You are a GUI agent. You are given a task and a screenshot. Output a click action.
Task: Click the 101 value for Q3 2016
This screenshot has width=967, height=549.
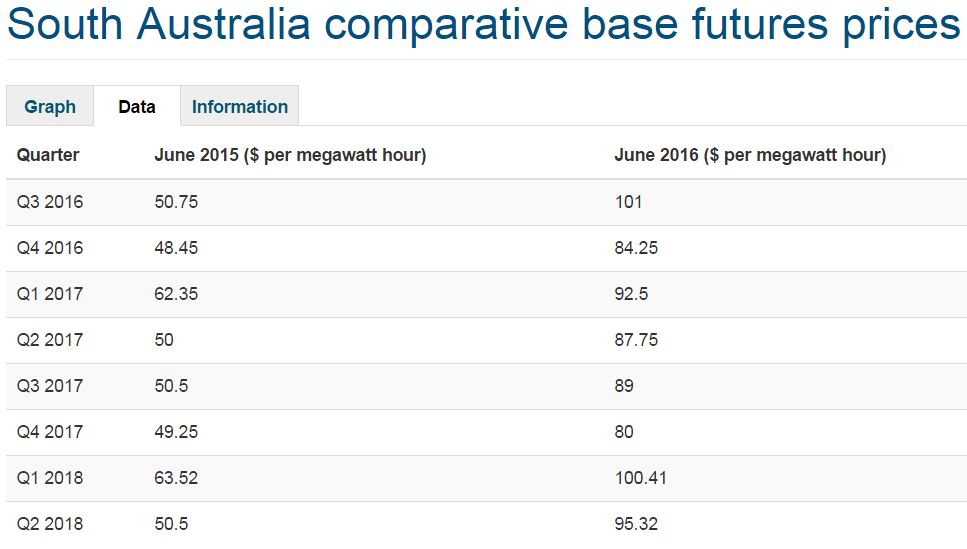[628, 202]
